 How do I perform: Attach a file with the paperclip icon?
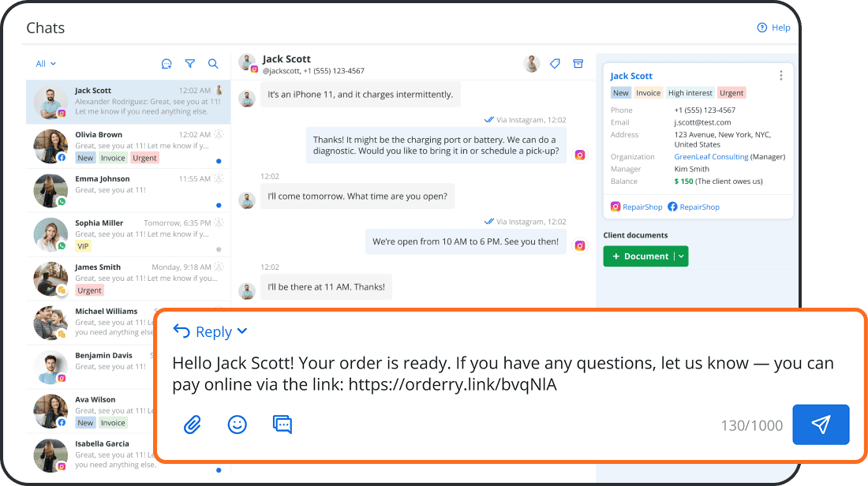(x=193, y=424)
